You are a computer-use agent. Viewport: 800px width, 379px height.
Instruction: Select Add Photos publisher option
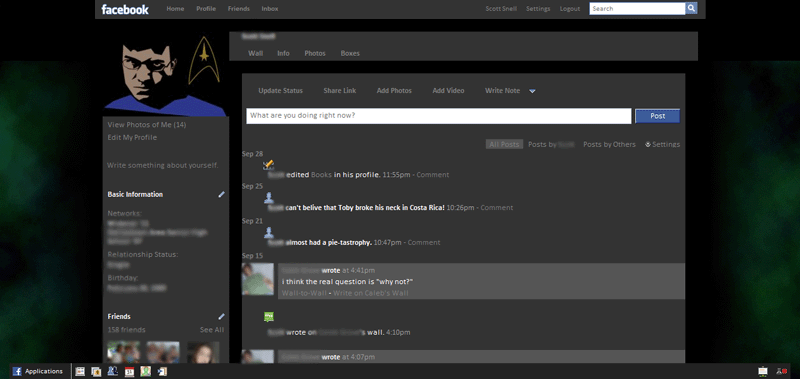(x=394, y=90)
